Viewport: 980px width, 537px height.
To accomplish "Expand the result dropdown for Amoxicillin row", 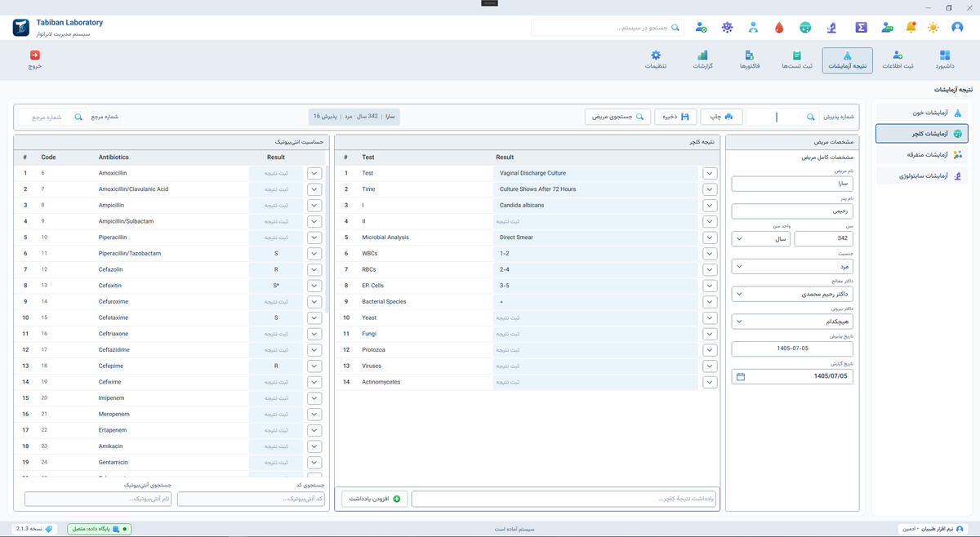I will (x=314, y=173).
